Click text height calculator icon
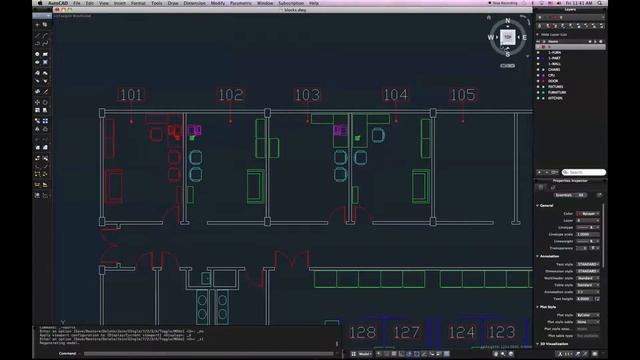640x360 pixels. pos(597,299)
